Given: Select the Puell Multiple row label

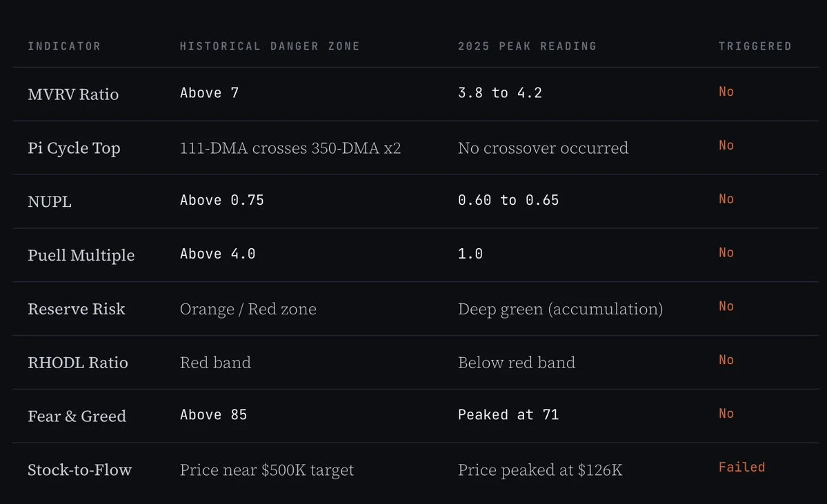Looking at the screenshot, I should (x=81, y=256).
